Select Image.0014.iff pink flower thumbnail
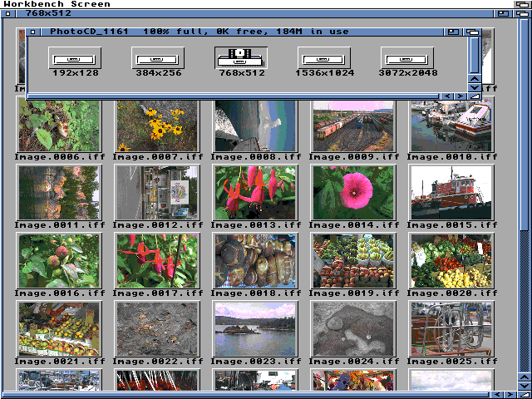532x399 pixels. (353, 192)
